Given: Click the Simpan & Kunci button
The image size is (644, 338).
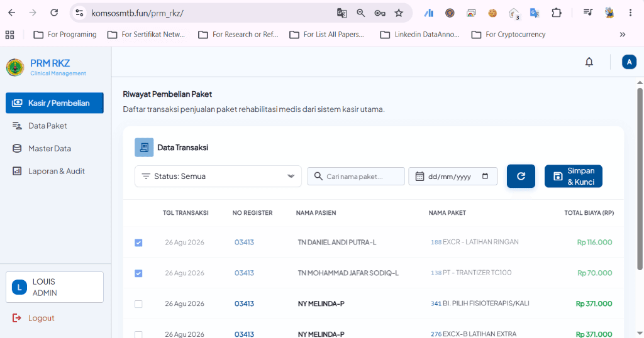Looking at the screenshot, I should click(x=574, y=177).
